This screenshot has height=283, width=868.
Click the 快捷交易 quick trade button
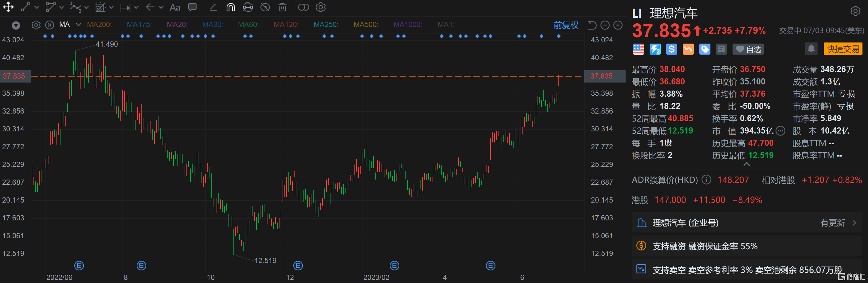[843, 49]
